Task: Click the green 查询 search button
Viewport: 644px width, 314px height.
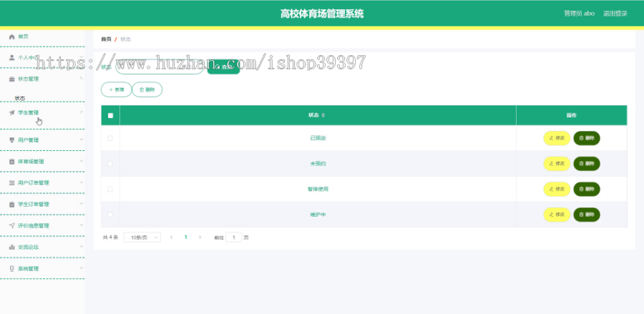Action: (x=223, y=67)
